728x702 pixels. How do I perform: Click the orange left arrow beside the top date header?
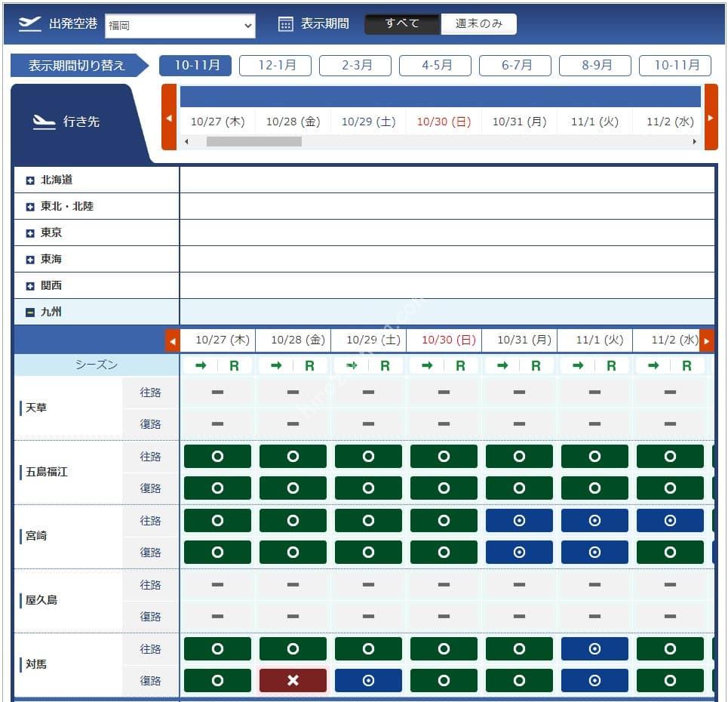coord(169,117)
